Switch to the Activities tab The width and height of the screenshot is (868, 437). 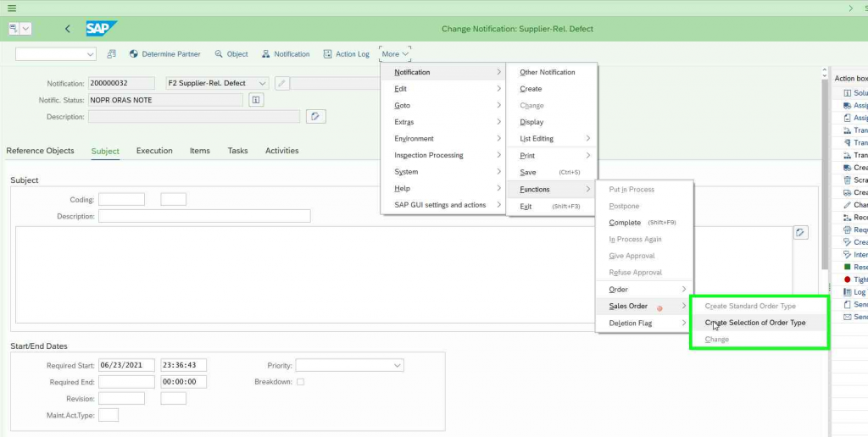[x=281, y=151]
